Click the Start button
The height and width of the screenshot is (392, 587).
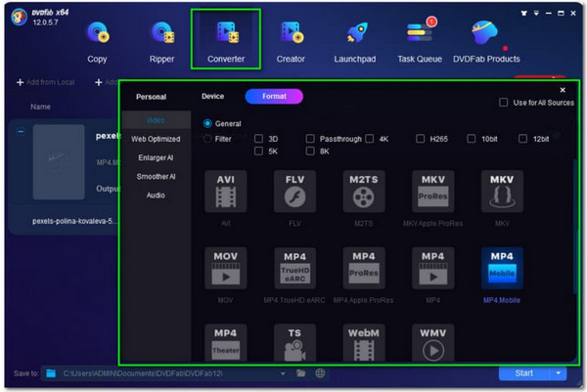(523, 373)
